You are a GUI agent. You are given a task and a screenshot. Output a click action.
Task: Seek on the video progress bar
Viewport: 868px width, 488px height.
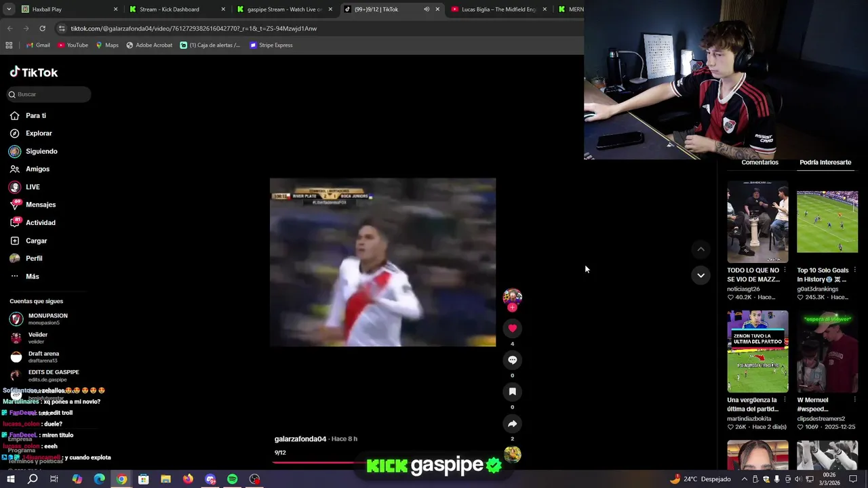[383, 463]
